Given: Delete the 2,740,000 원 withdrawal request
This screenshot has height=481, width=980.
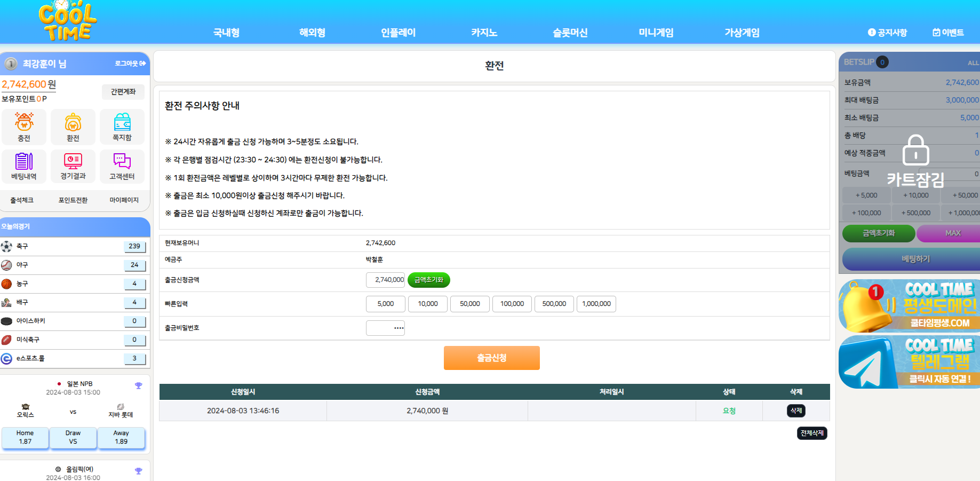Looking at the screenshot, I should click(796, 411).
